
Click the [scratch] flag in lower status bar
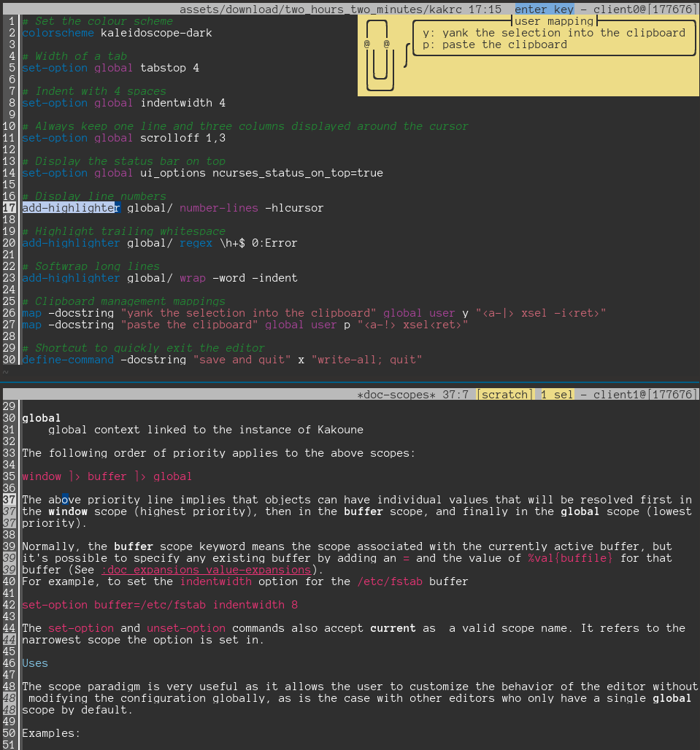[x=504, y=395]
